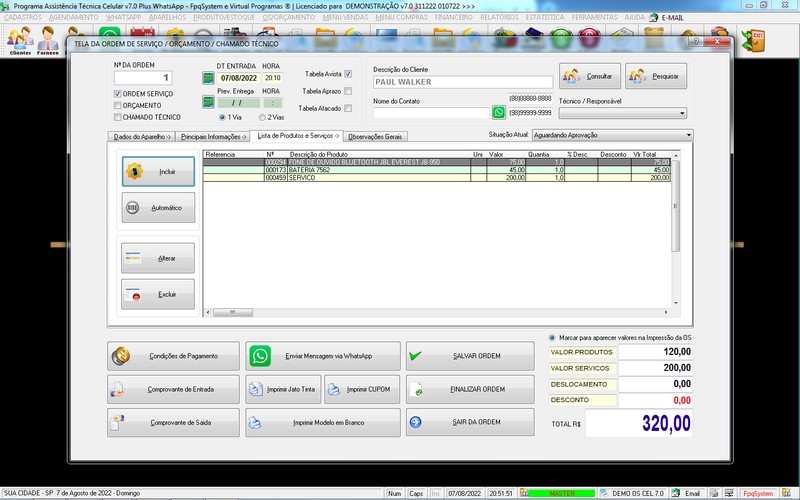The image size is (800, 500).
Task: Click the TOTAL R$ 320,00 value
Action: 639,423
